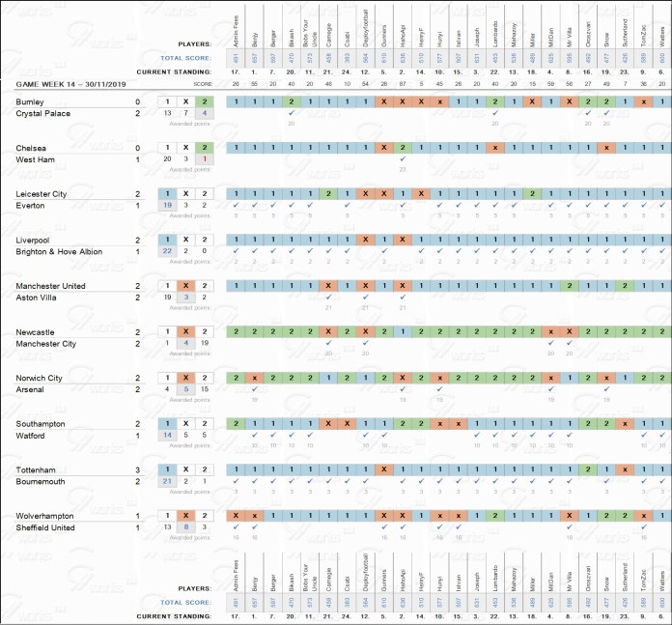This screenshot has width=672, height=625.
Task: Click Snow's checkmark in the Burnley row
Action: pyautogui.click(x=606, y=114)
